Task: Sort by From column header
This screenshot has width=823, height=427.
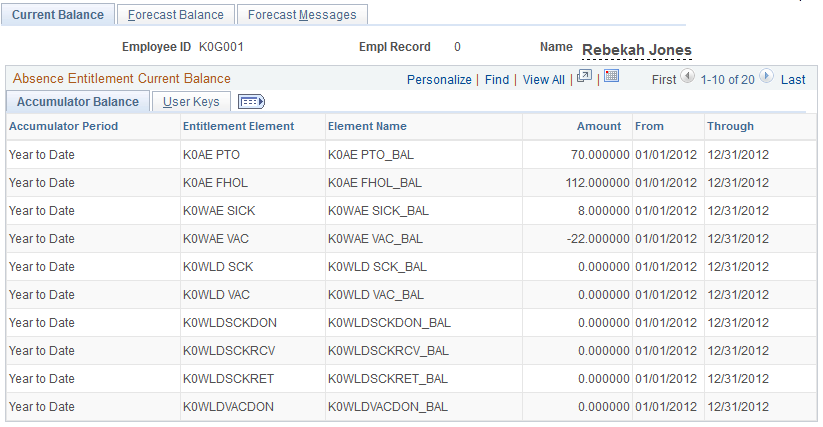Action: 649,126
